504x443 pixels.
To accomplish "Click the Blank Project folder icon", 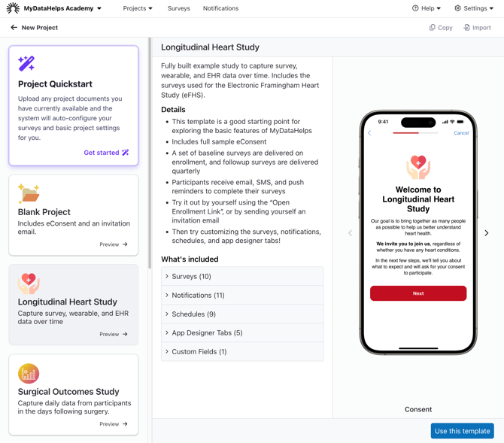I will pyautogui.click(x=29, y=193).
